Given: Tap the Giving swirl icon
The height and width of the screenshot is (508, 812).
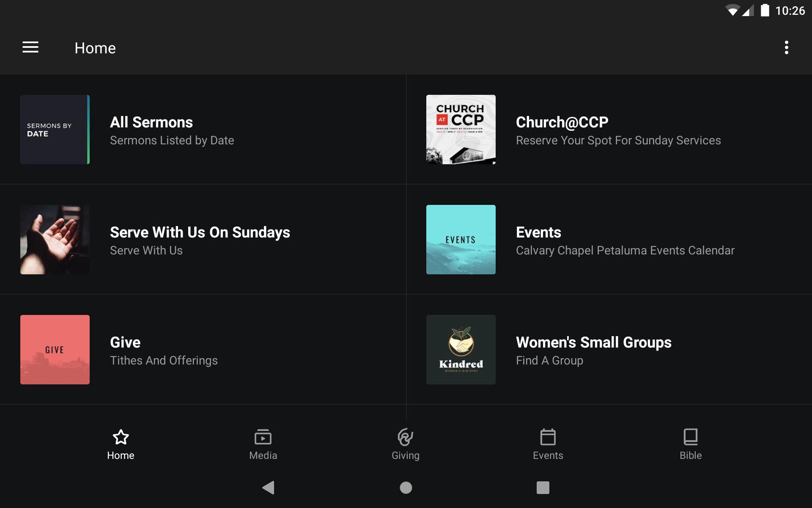Looking at the screenshot, I should [405, 437].
